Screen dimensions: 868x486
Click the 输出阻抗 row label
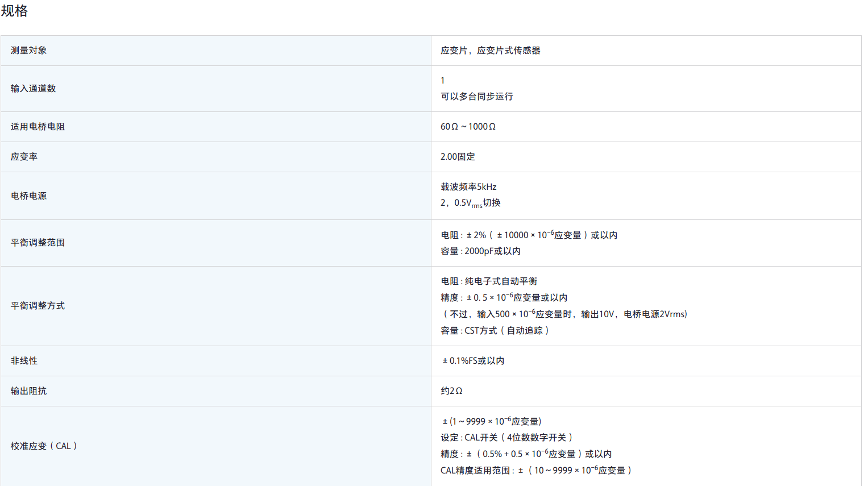pos(28,391)
